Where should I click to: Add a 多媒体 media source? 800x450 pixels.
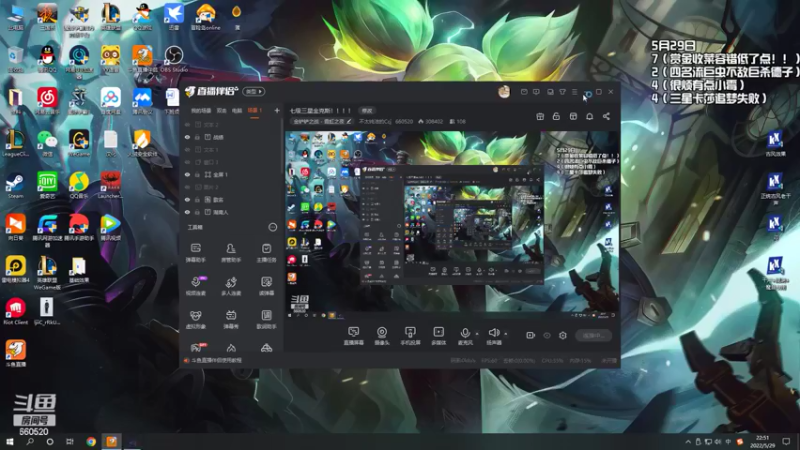pyautogui.click(x=438, y=336)
